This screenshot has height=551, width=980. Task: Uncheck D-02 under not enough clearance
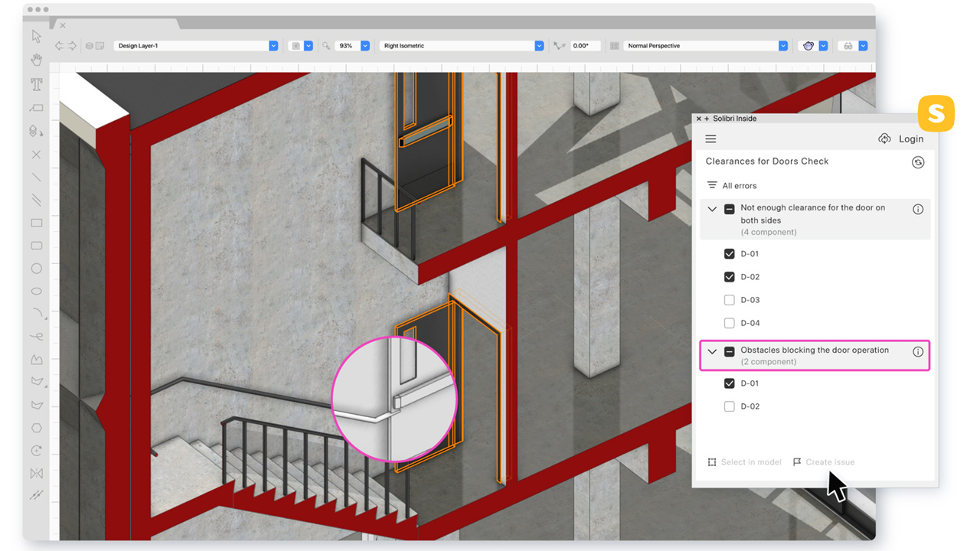pos(730,277)
